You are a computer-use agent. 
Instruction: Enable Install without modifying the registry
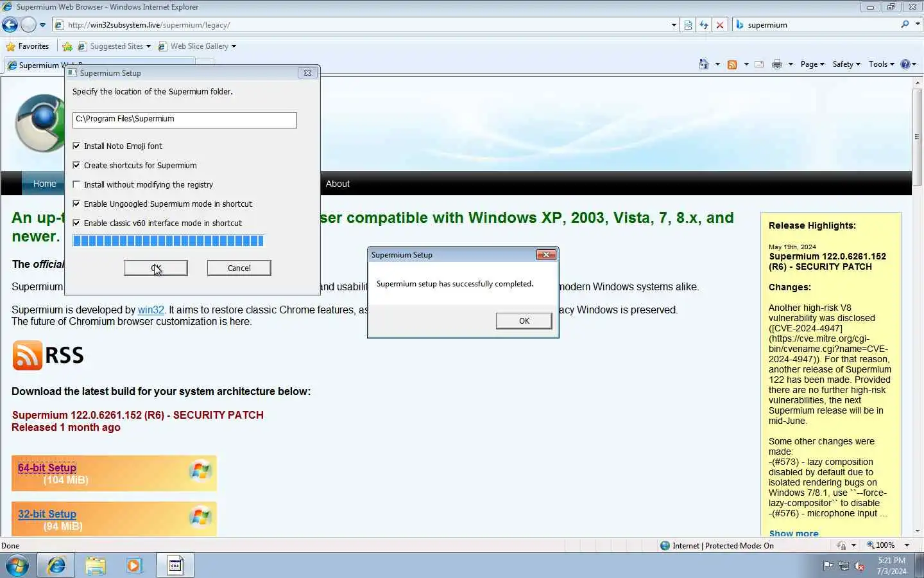pos(76,184)
